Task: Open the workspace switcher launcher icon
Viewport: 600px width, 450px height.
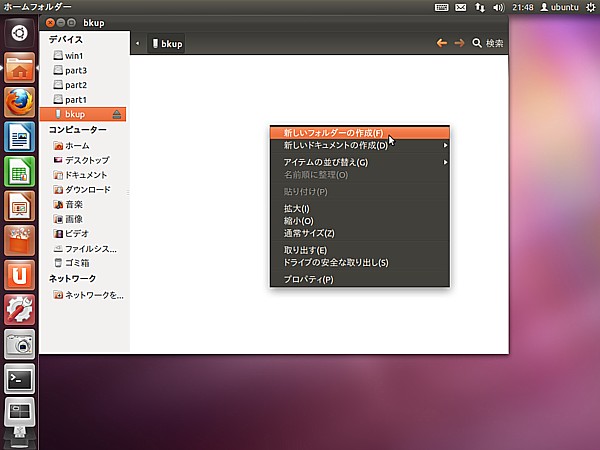Action: coord(20,412)
